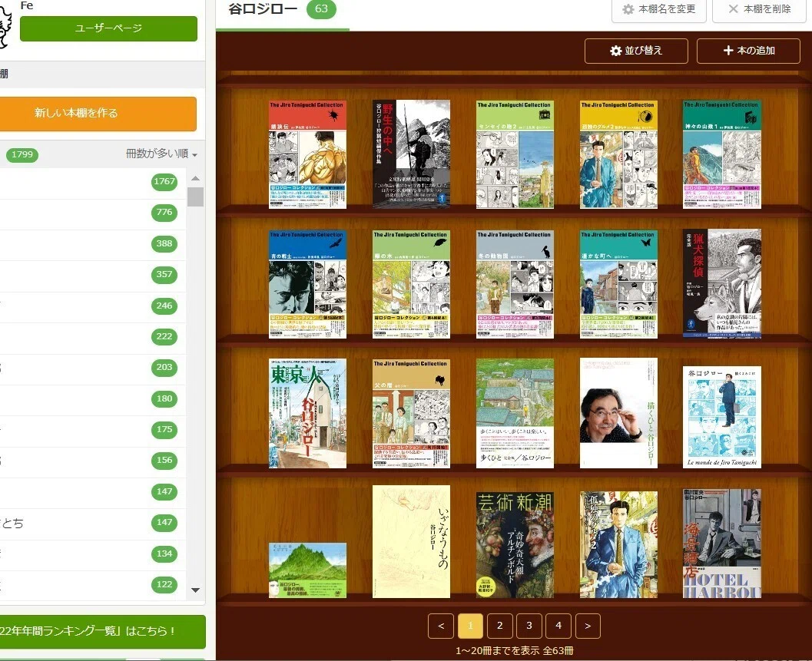
Task: Select the shelf with 122 books
Action: click(93, 585)
